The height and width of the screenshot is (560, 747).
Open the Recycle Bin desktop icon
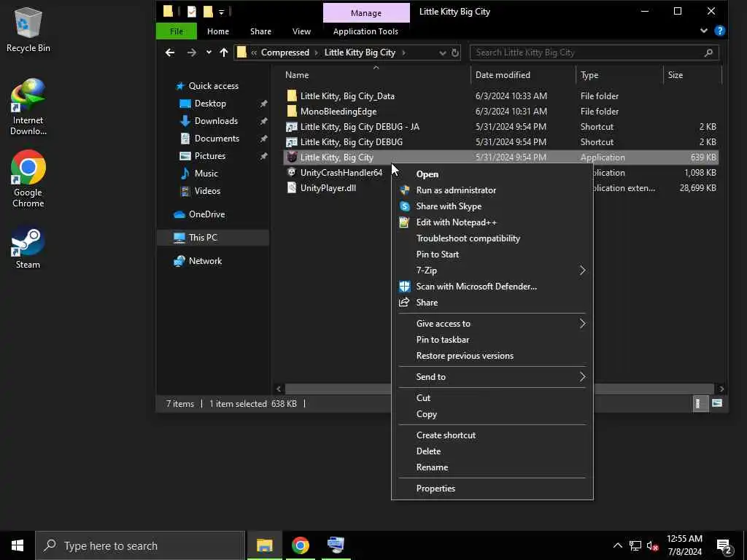point(28,29)
